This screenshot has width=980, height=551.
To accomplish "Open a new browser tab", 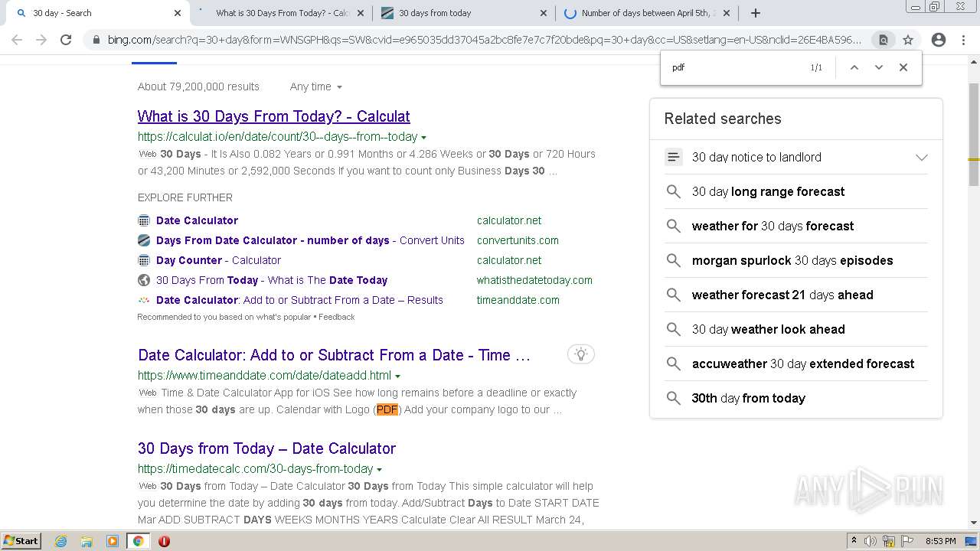I will point(756,13).
